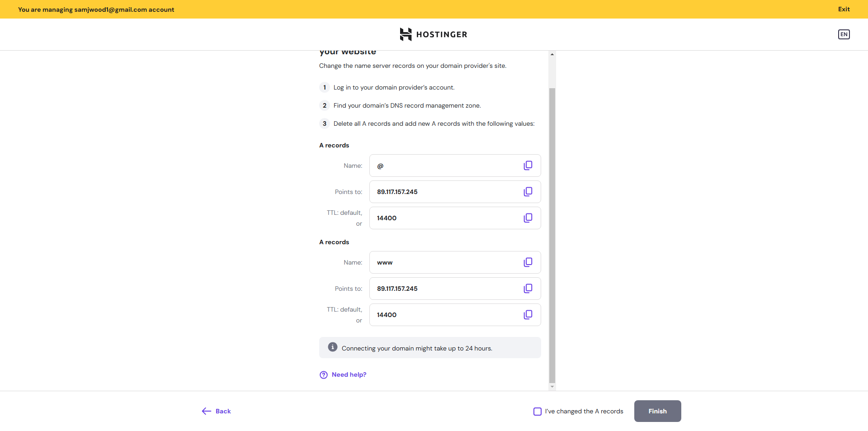This screenshot has height=431, width=868.
Task: Click the info icon in the 24 hours notice
Action: click(333, 347)
